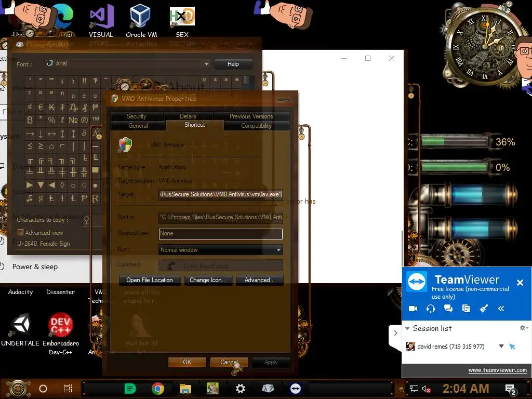Open Microsoft Edge desktop icon
Viewport: 532px width, 399px height.
(x=63, y=15)
